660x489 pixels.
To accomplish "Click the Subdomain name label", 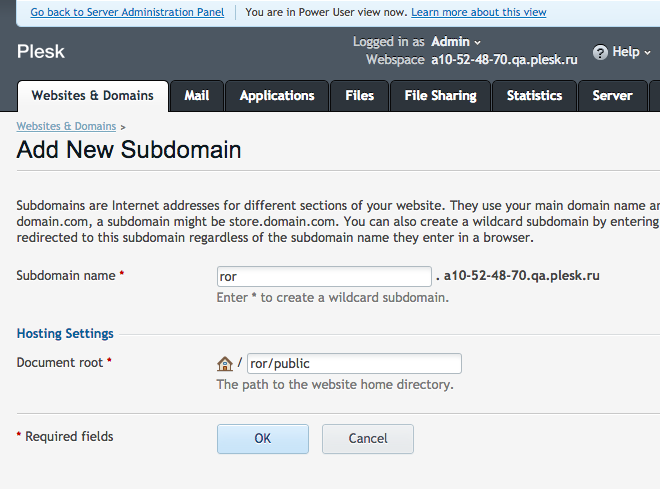I will [66, 276].
